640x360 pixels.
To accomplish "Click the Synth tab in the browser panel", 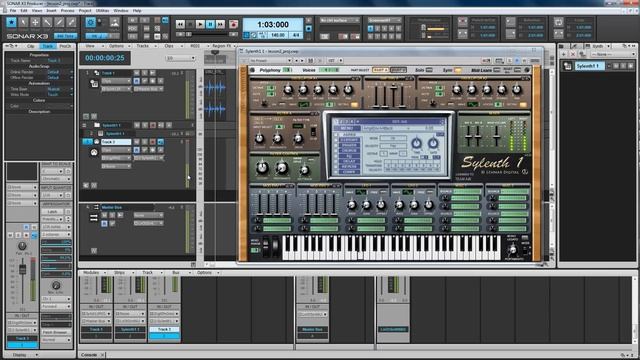I will tap(598, 46).
